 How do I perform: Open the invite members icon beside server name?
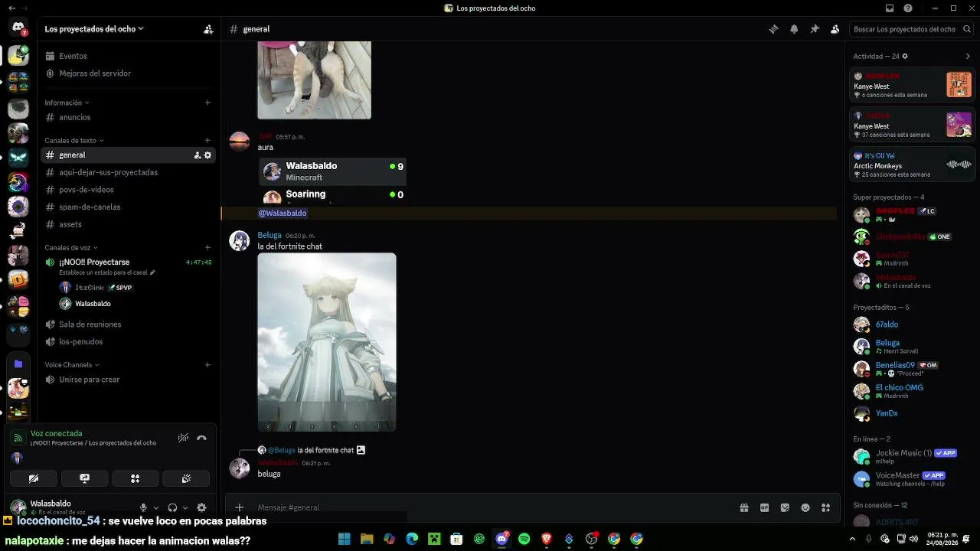click(x=208, y=29)
